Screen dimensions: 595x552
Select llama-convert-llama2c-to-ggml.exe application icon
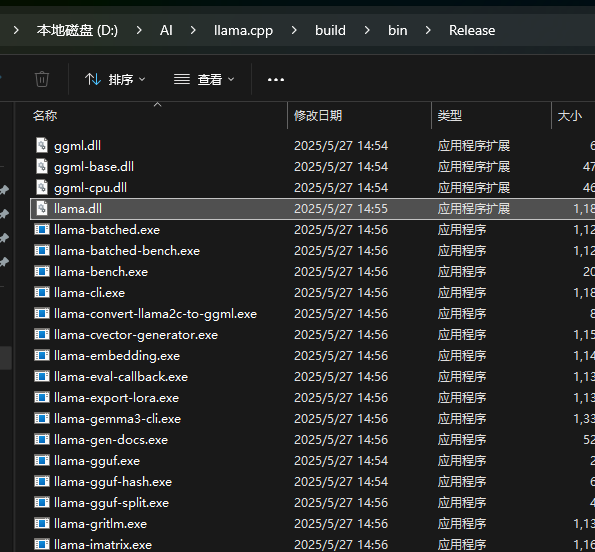pos(42,313)
